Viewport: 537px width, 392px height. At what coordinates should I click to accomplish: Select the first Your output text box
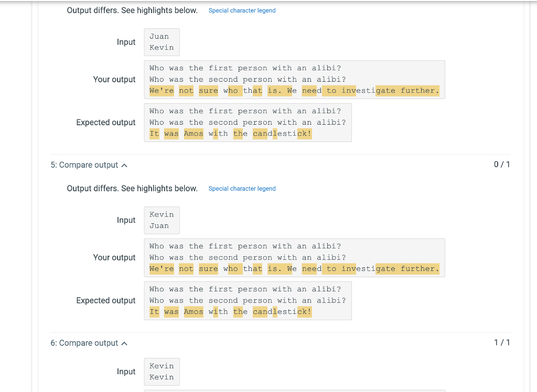[294, 79]
